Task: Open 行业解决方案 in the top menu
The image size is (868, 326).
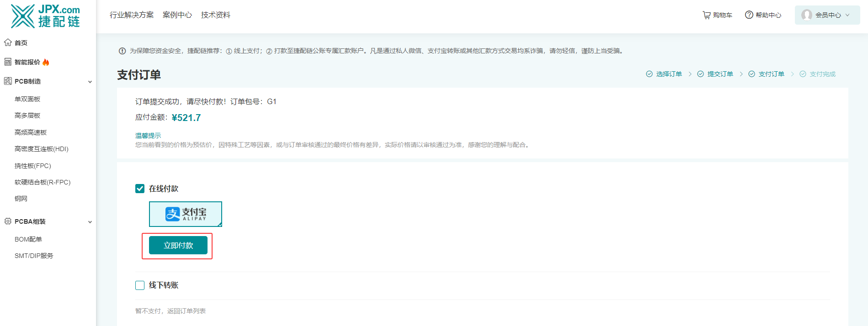Action: (x=132, y=15)
